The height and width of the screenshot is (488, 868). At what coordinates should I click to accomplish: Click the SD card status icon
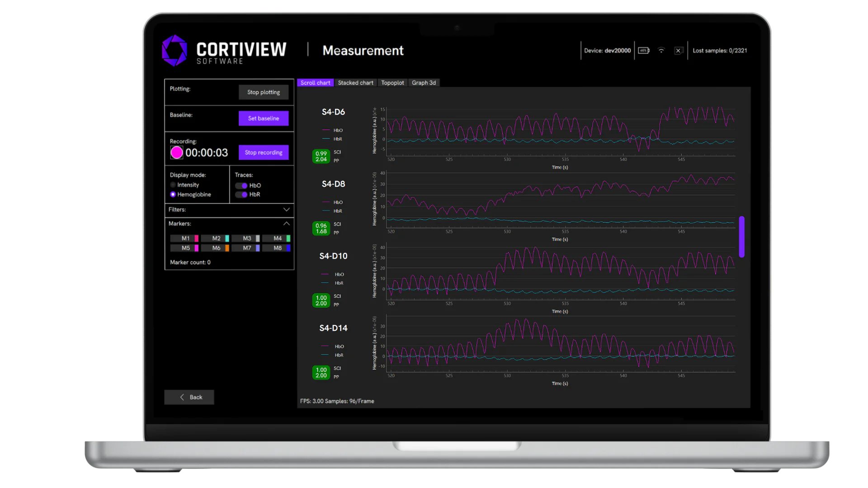point(678,51)
